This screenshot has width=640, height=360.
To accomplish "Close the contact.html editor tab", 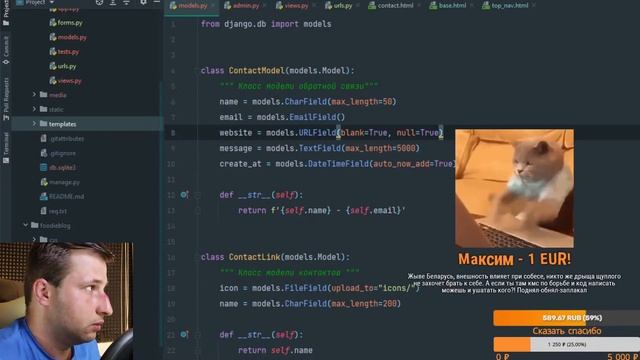I will tap(419, 6).
